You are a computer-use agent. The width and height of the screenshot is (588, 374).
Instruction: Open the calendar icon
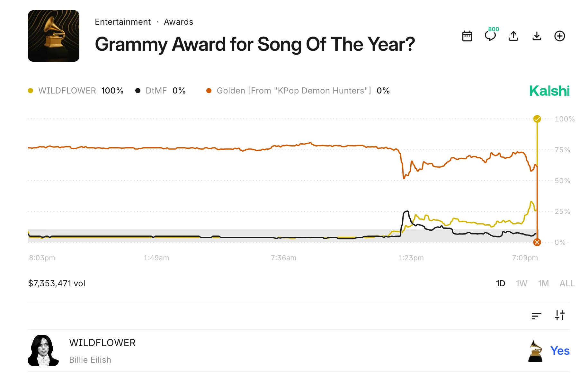tap(467, 36)
